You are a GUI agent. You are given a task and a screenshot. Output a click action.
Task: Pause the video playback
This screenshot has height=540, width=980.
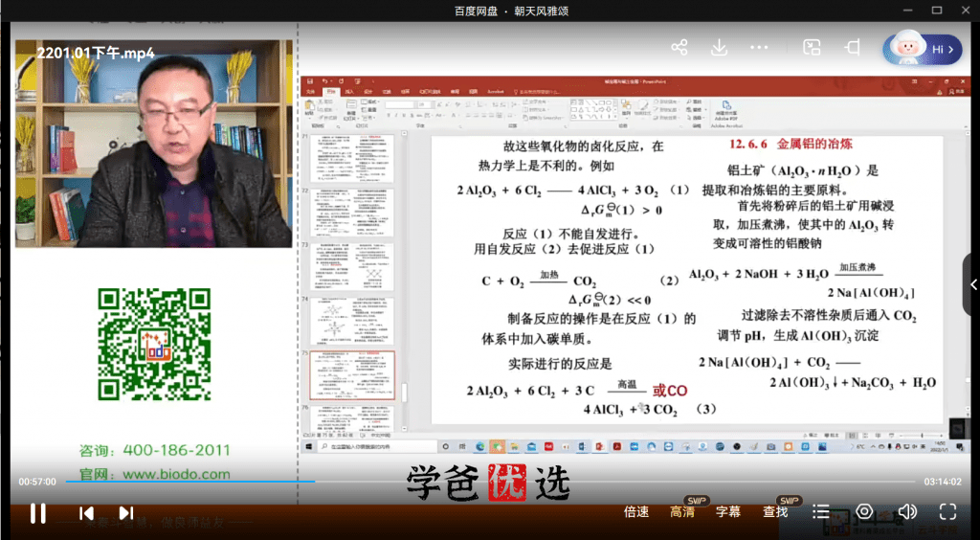[37, 513]
